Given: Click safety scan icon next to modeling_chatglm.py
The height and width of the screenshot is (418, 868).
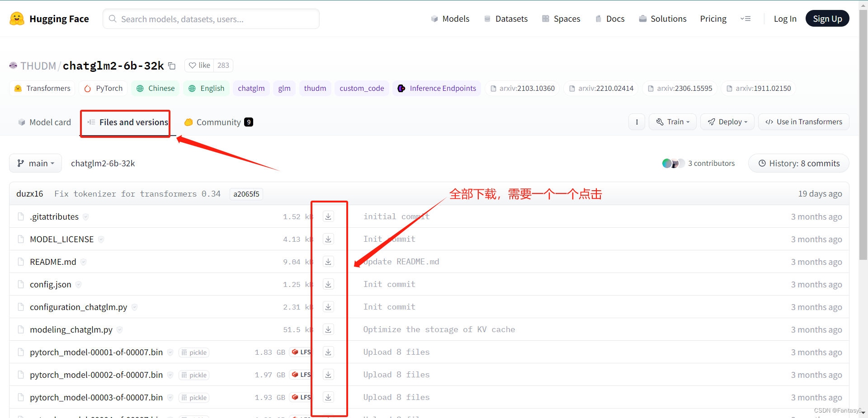Looking at the screenshot, I should [120, 330].
